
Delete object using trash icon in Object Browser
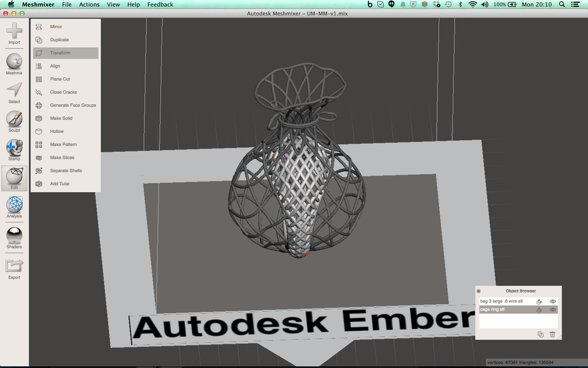coord(552,334)
